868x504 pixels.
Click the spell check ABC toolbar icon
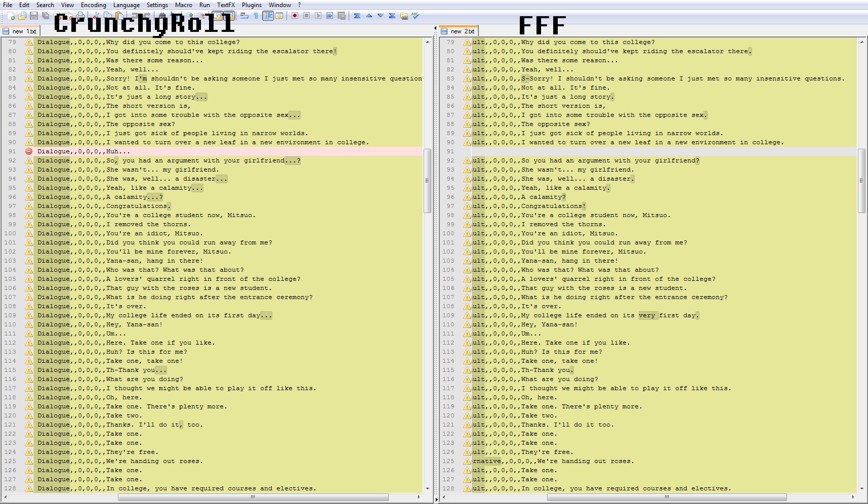416,16
